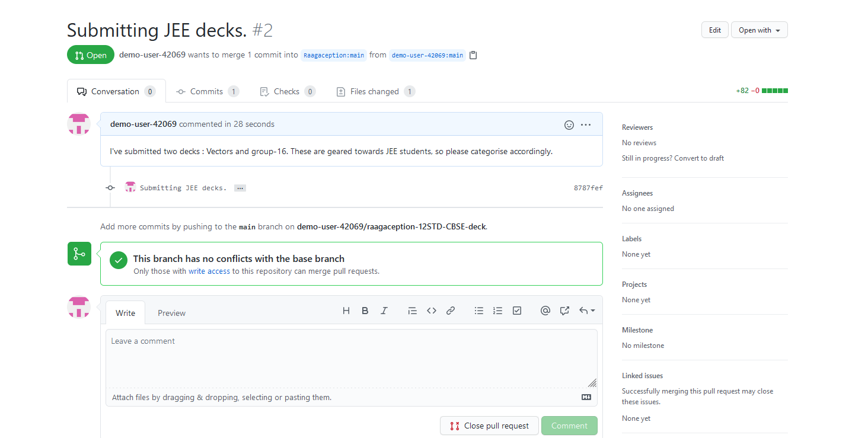Open Assignees sidebar section

637,193
